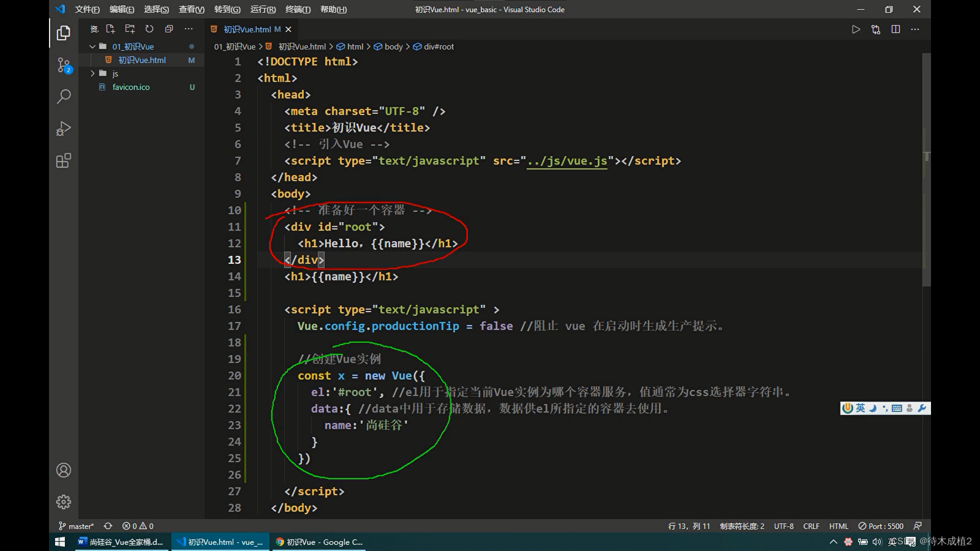This screenshot has height=551, width=980.
Task: Run code with the play button
Action: [x=856, y=30]
